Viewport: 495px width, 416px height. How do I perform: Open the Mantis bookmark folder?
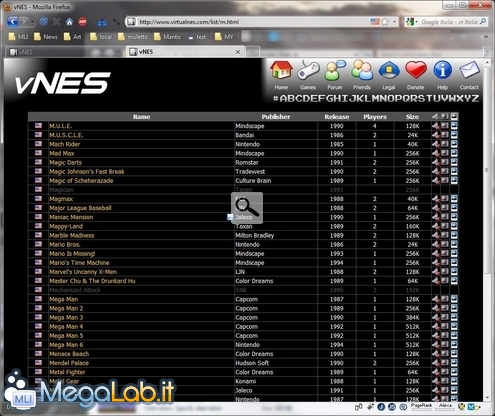point(167,37)
